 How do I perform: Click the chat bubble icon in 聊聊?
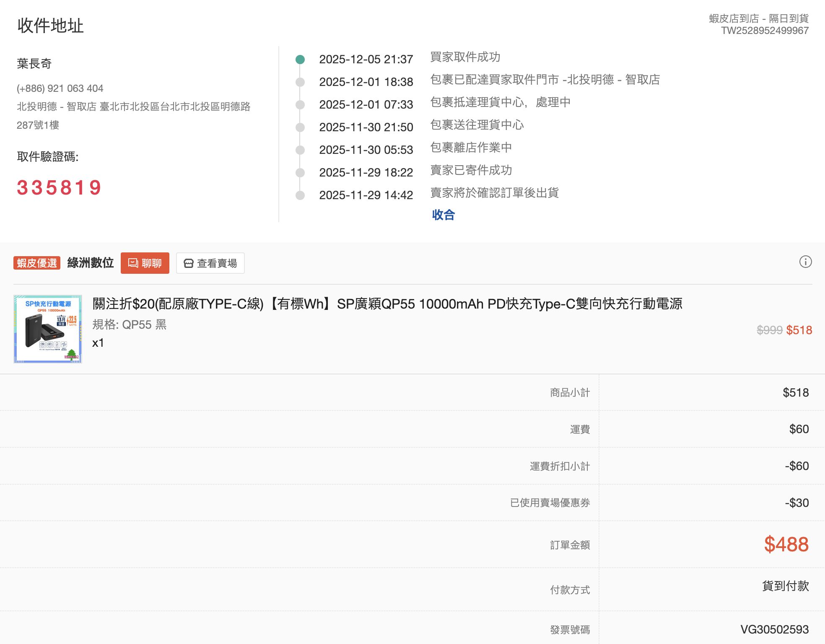click(x=133, y=263)
